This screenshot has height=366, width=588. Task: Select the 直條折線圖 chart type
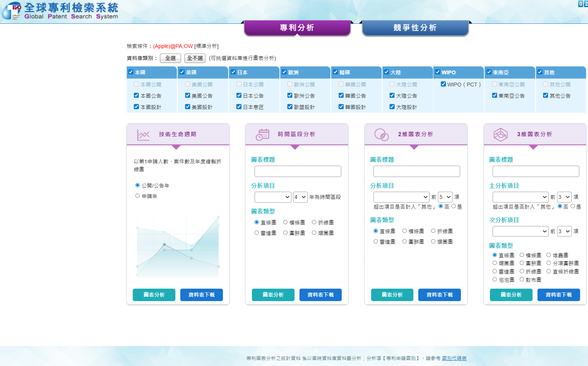click(x=549, y=271)
